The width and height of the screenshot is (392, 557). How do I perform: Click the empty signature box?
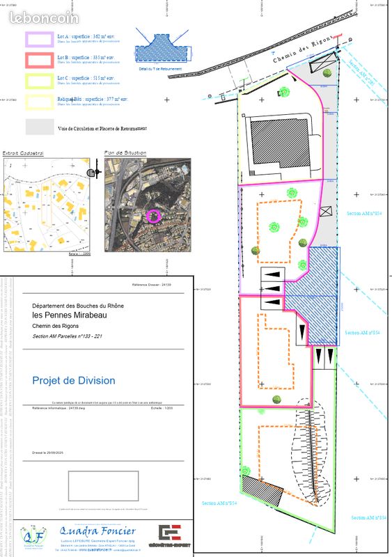[x=104, y=486]
